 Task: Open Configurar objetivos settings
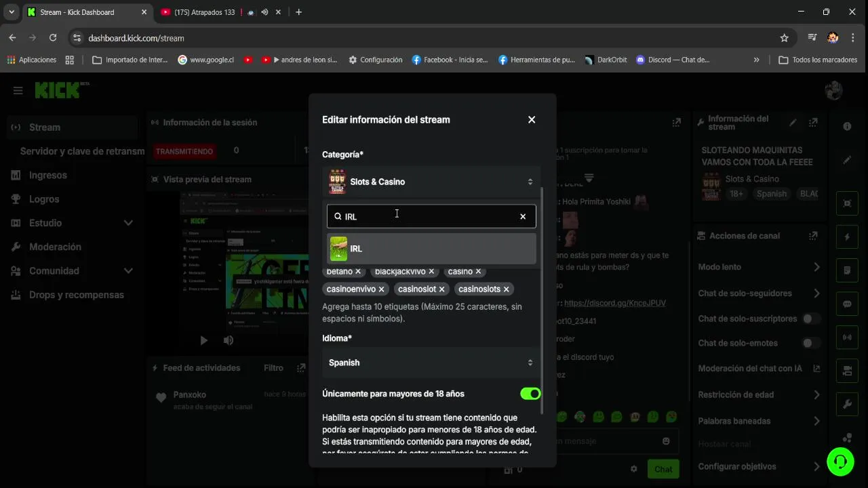[759, 466]
